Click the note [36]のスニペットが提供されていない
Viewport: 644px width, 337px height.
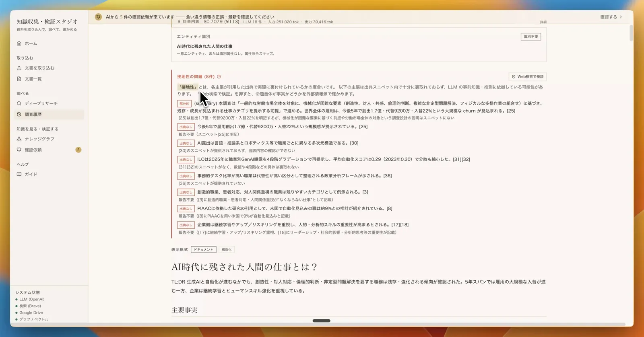point(212,183)
